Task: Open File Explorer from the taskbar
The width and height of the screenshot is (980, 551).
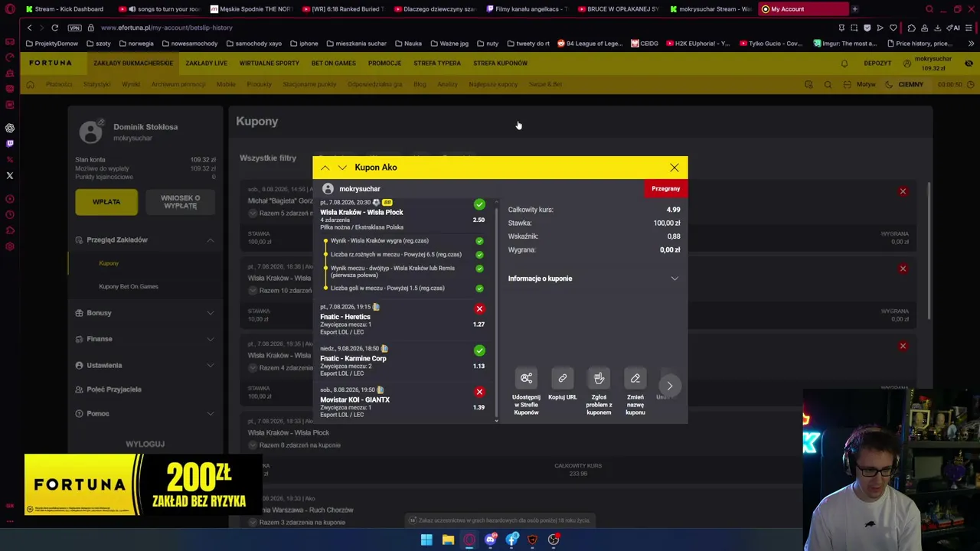Action: click(448, 540)
